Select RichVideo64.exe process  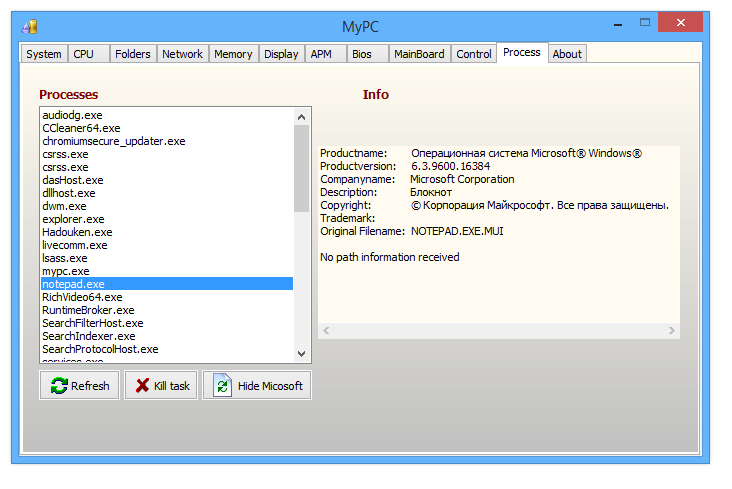coord(167,297)
